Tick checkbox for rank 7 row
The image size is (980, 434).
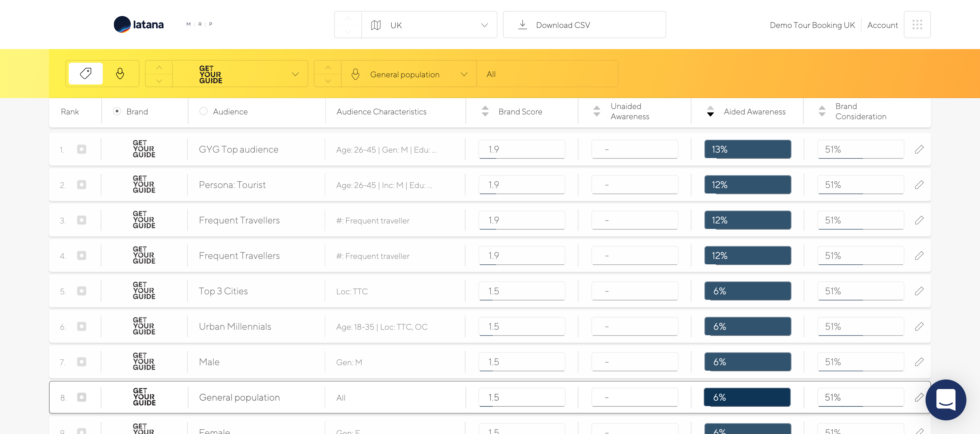click(x=81, y=362)
